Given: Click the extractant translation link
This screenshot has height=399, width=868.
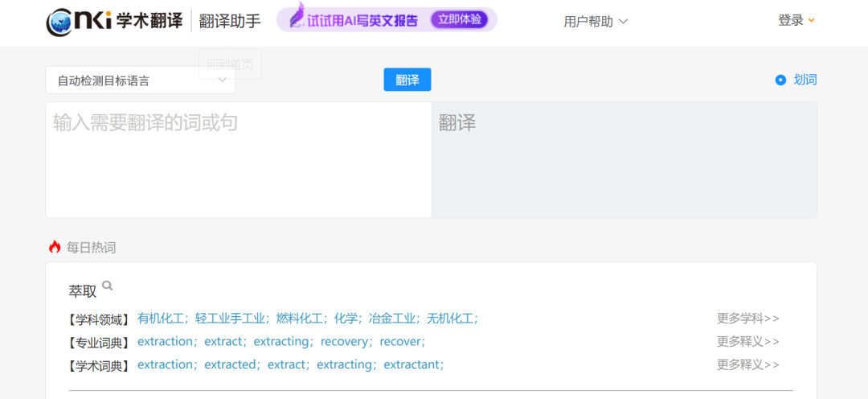Looking at the screenshot, I should click(411, 364).
